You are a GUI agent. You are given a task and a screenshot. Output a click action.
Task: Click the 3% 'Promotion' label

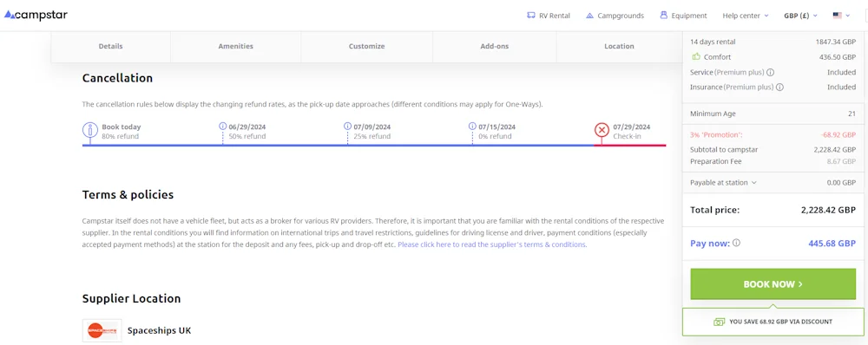(x=716, y=134)
